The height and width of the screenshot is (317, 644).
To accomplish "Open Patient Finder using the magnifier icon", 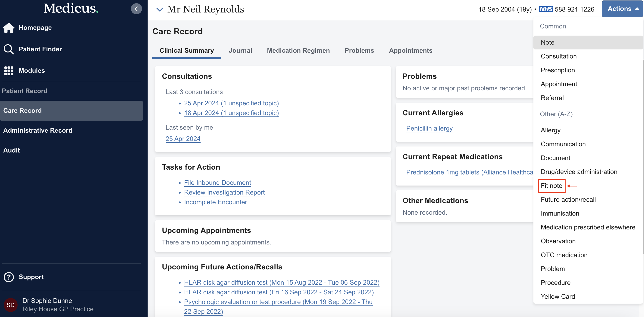I will pos(9,49).
